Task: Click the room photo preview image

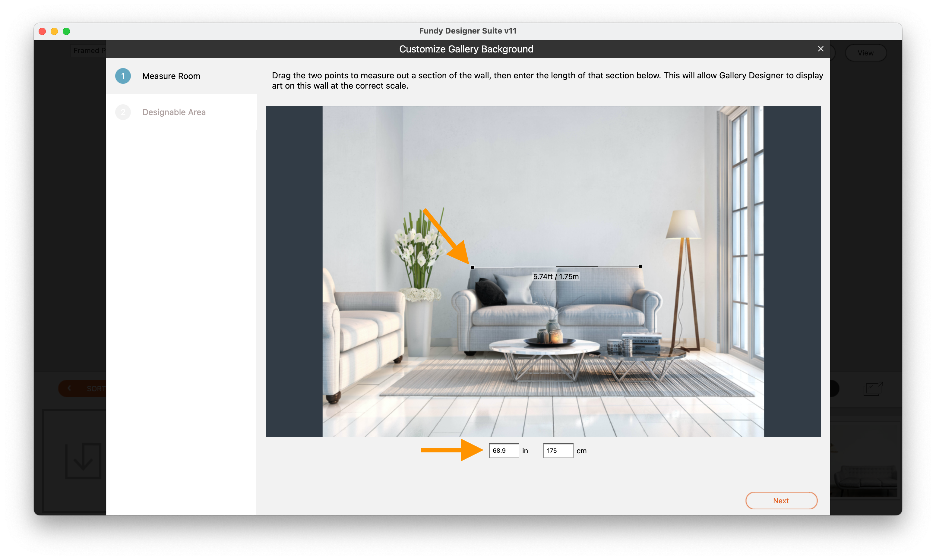Action: pos(543,271)
